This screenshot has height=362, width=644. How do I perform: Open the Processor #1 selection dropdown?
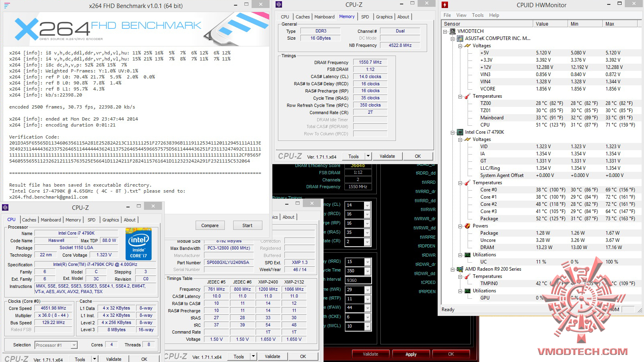coord(74,345)
